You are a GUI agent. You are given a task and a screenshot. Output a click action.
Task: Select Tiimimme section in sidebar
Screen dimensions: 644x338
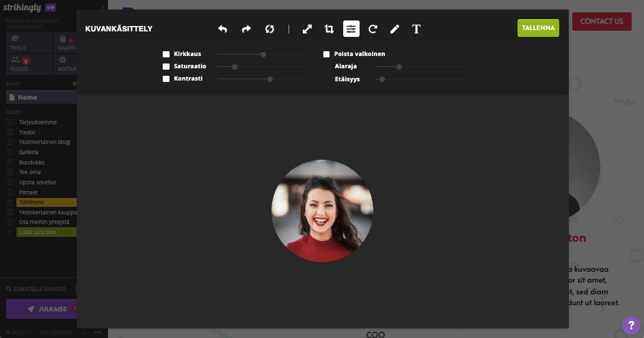tap(33, 202)
